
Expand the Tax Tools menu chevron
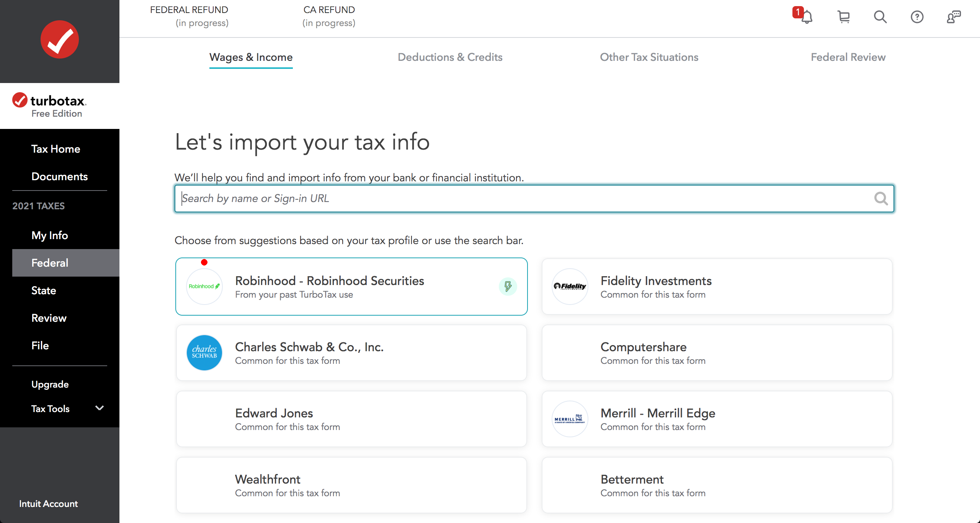(100, 408)
